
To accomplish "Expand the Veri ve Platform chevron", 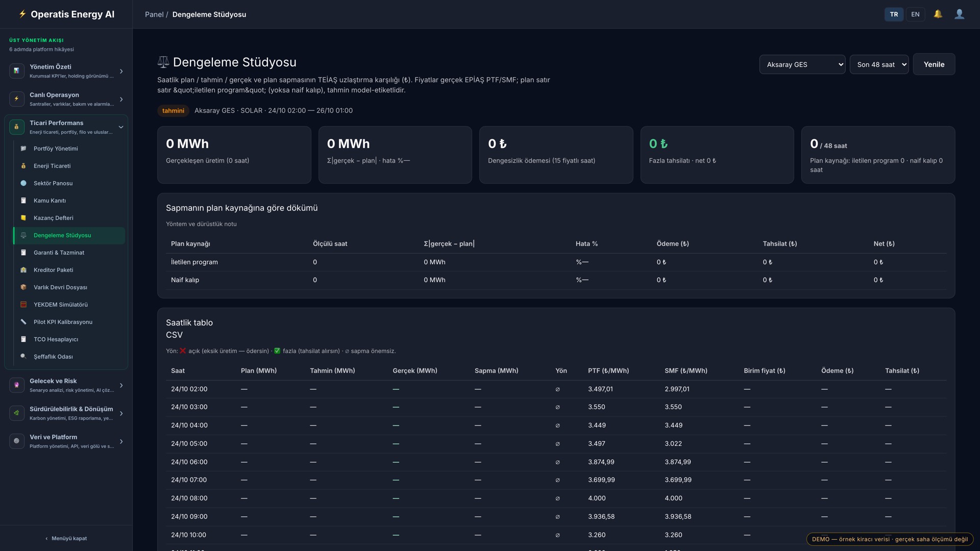I will click(121, 442).
